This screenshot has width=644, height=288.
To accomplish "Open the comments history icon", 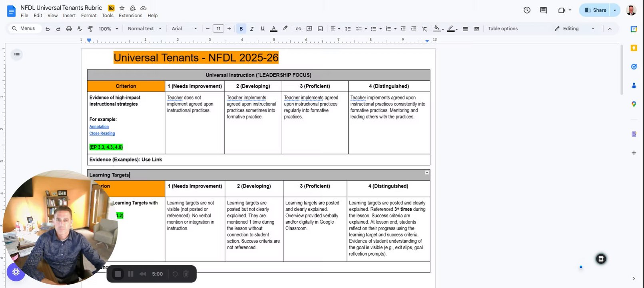I will coord(543,10).
